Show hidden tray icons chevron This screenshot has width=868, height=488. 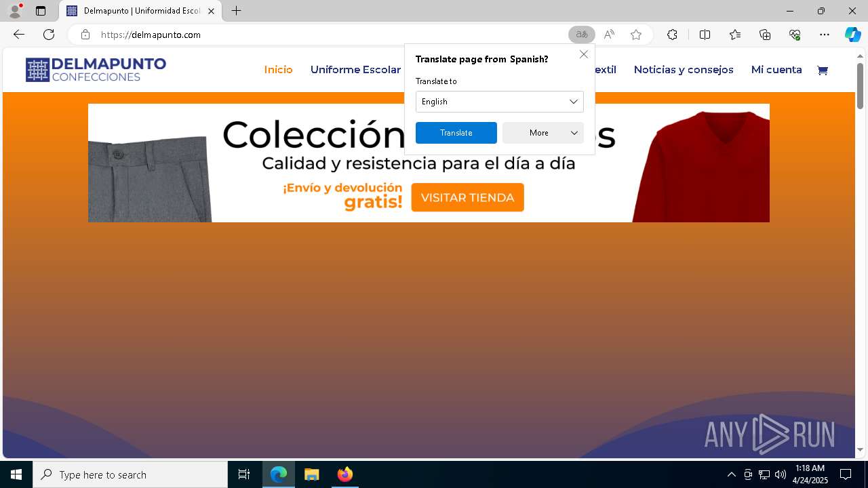click(x=731, y=474)
